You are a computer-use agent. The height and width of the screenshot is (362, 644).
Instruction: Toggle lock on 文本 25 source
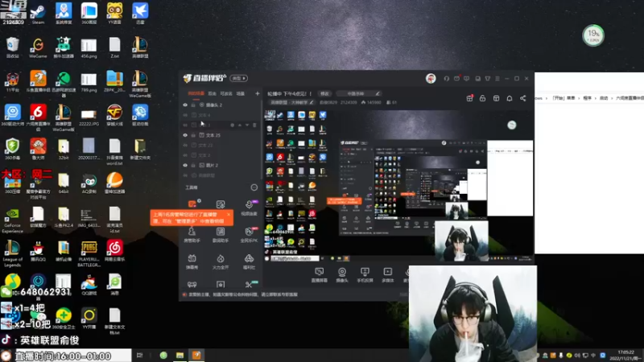pyautogui.click(x=193, y=135)
